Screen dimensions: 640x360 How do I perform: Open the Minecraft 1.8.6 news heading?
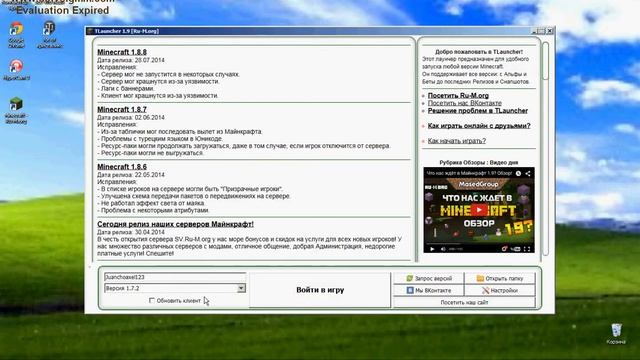click(x=122, y=167)
